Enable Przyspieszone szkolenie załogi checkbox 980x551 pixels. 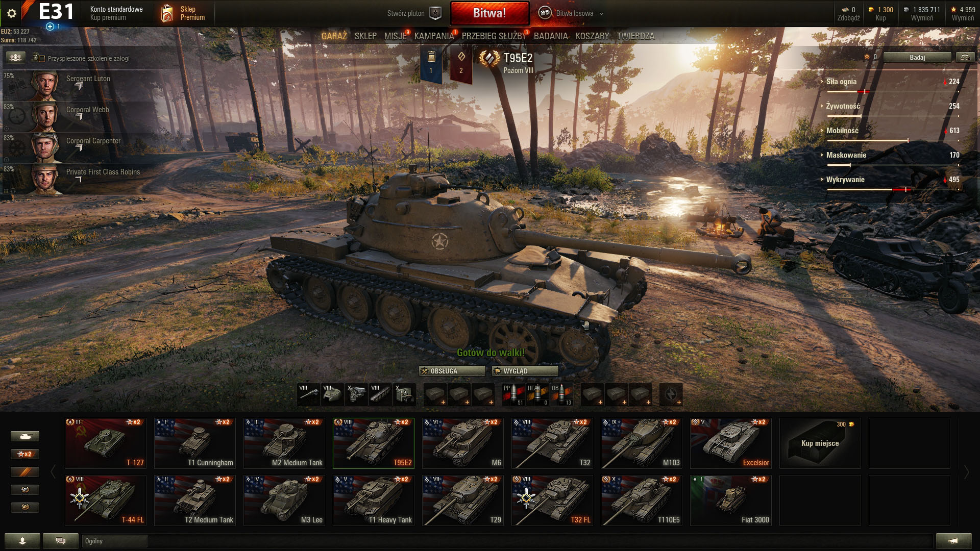pos(42,58)
